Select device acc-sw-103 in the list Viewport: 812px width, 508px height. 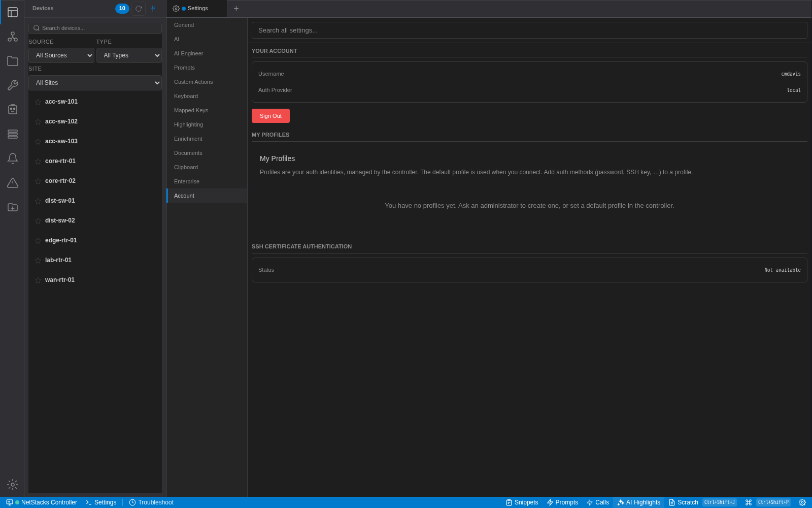[x=95, y=141]
